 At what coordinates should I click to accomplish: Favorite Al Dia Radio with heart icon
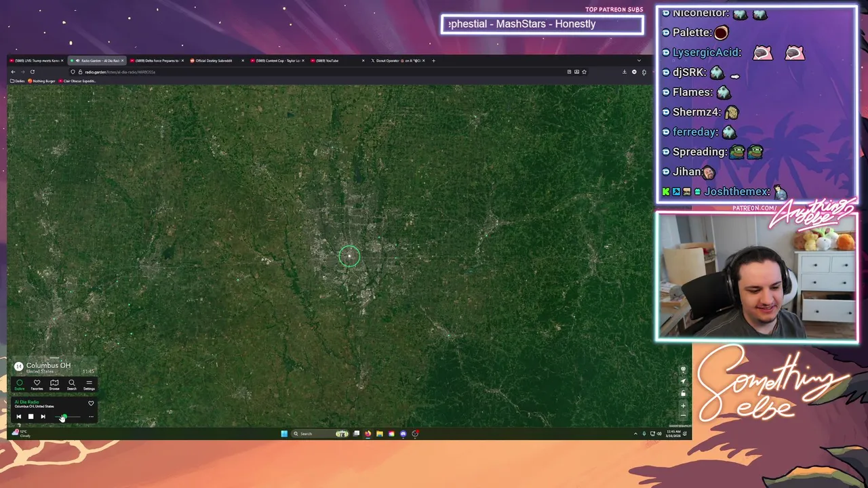coord(91,403)
